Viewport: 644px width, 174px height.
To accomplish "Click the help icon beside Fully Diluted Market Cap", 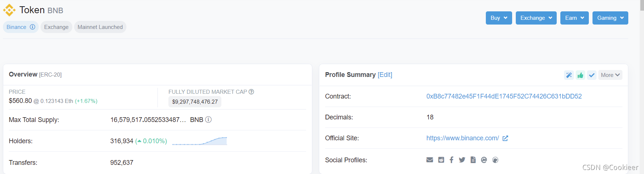I will [251, 92].
